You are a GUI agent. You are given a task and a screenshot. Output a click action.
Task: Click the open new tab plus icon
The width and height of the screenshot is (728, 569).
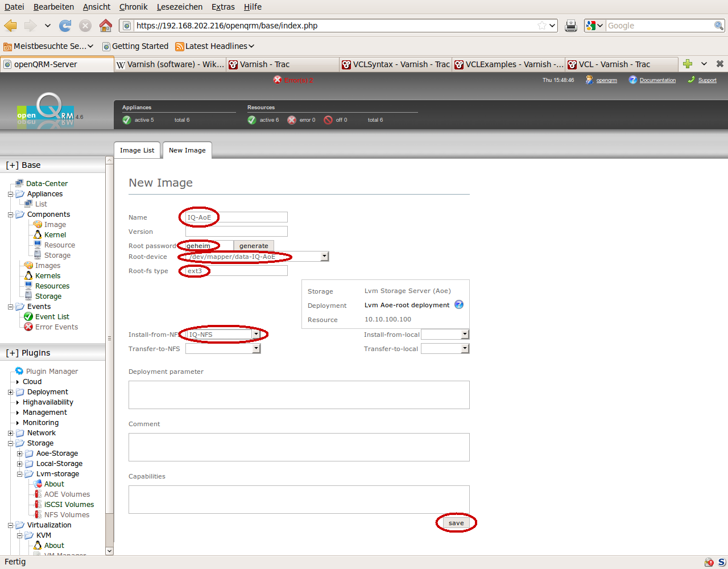688,64
